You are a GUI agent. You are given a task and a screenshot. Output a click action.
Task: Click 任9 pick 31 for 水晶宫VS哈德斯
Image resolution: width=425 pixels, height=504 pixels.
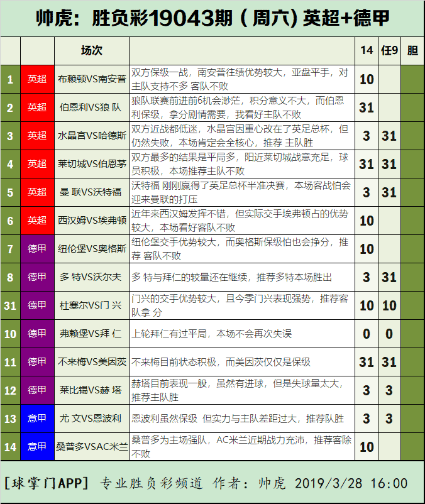point(389,136)
